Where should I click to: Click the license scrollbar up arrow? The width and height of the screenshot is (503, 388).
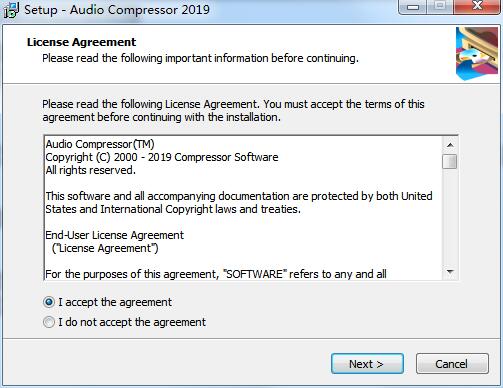coord(450,145)
